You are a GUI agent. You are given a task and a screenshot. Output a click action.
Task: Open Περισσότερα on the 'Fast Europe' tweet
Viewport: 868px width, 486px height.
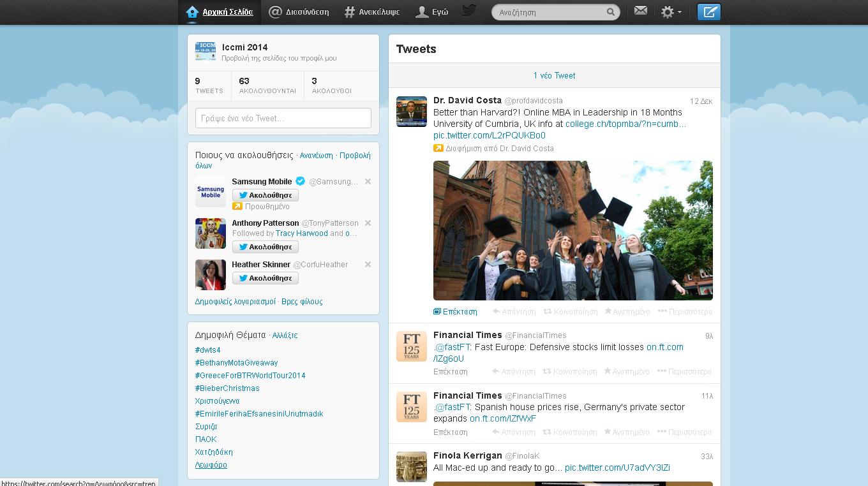pos(685,372)
